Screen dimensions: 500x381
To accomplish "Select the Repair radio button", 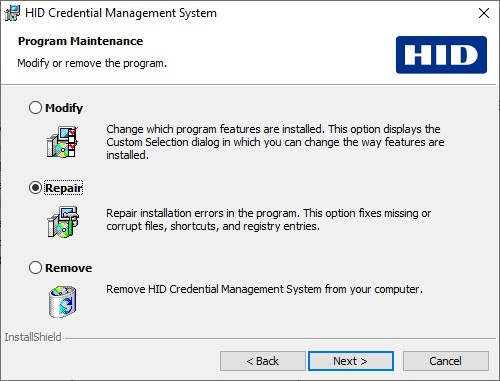I will pyautogui.click(x=35, y=188).
